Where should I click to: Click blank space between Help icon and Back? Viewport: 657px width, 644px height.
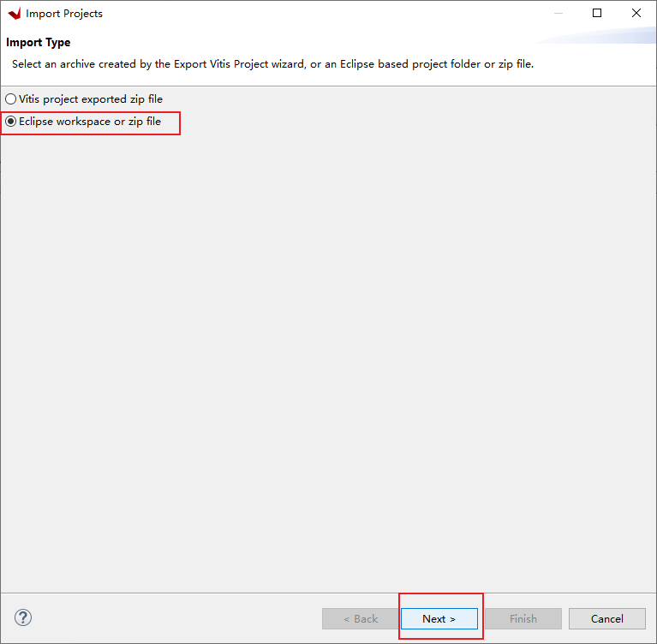(x=171, y=617)
